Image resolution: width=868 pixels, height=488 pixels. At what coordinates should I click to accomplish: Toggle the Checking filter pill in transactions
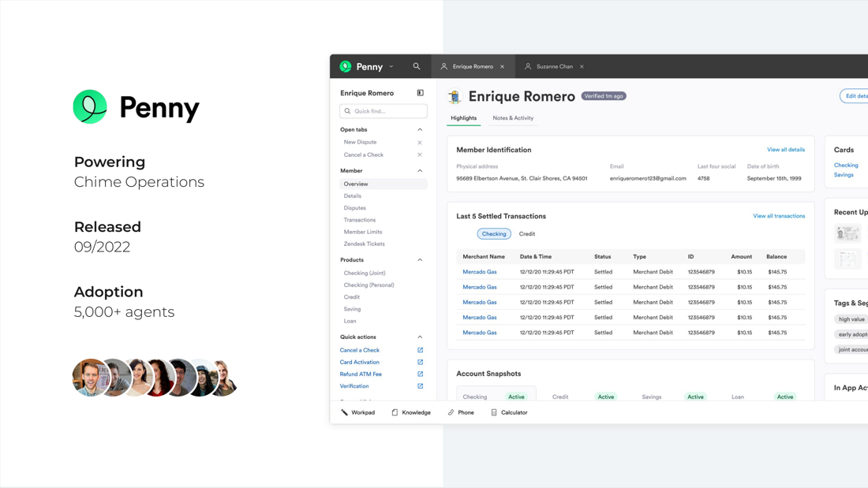493,233
